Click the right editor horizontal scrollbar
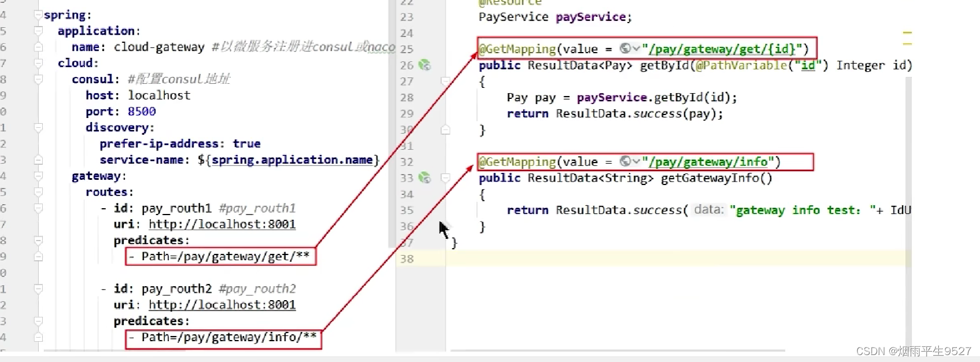 pos(617,350)
